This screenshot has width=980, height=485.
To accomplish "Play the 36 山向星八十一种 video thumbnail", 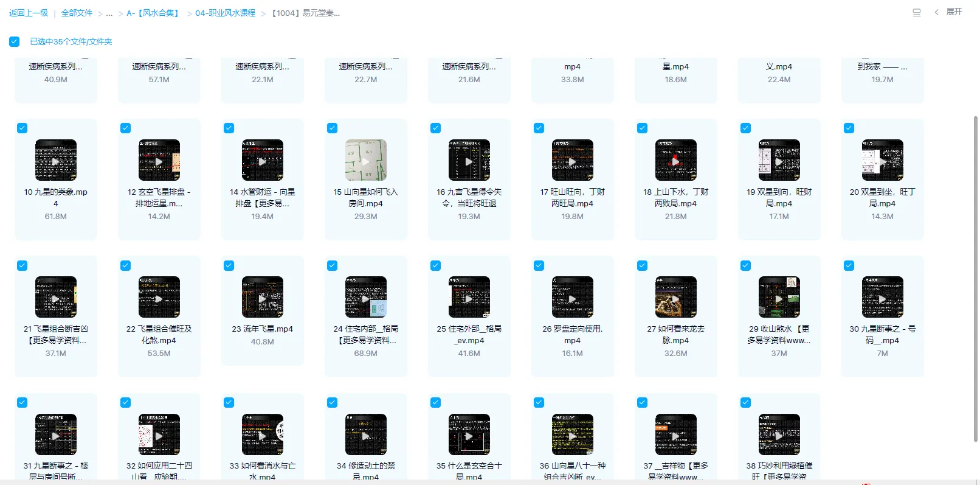I will point(572,434).
